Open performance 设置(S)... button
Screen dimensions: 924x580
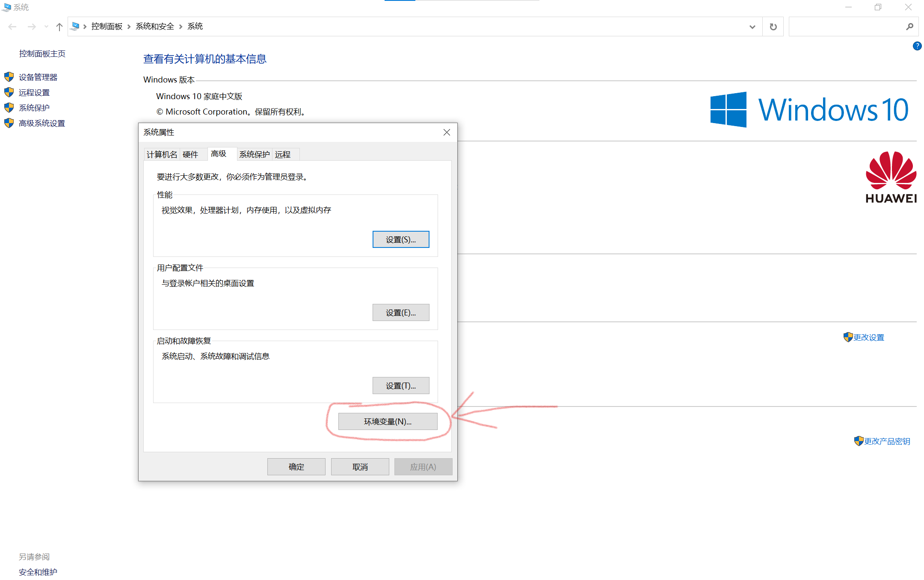click(401, 239)
